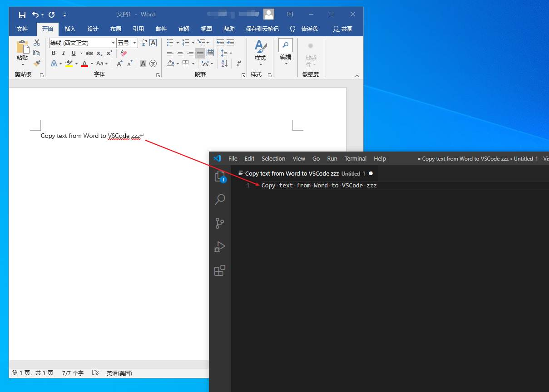Open the numbered list dropdown arrow
The width and height of the screenshot is (549, 392).
pos(193,43)
